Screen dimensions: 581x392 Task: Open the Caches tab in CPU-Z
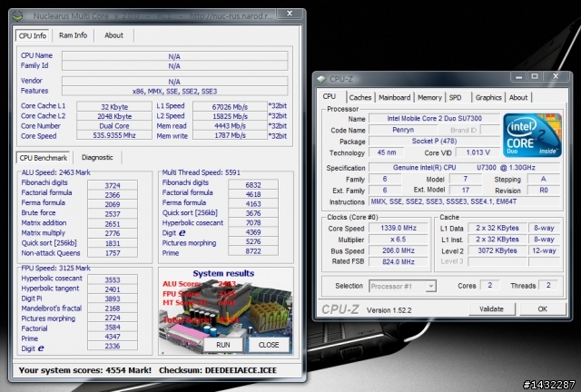tap(359, 97)
